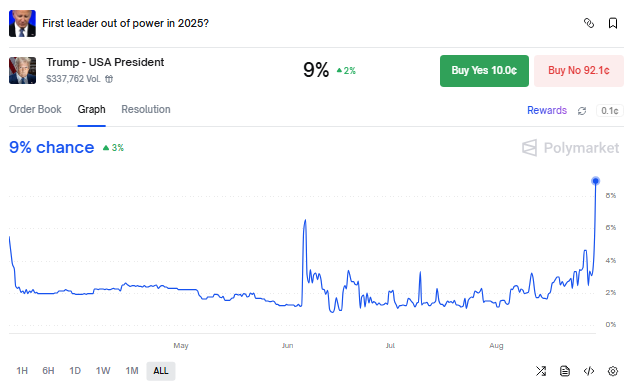This screenshot has height=385, width=635.
Task: Select the 6H time range
Action: [x=48, y=371]
